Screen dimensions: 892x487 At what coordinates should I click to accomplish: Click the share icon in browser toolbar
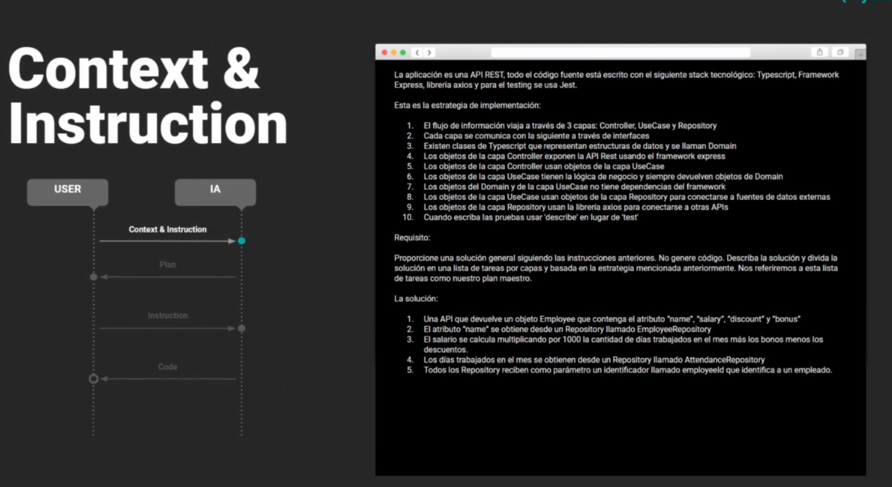820,52
